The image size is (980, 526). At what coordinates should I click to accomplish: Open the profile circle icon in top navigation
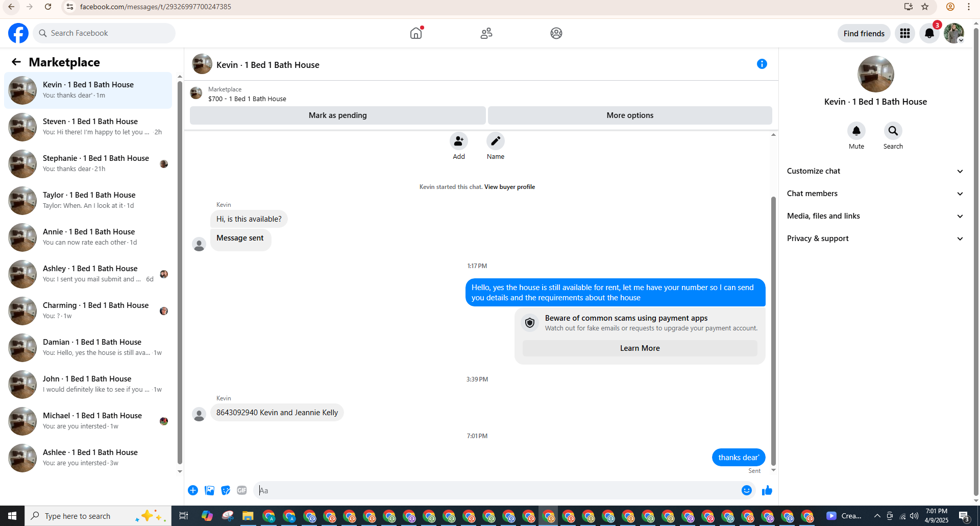pos(556,33)
